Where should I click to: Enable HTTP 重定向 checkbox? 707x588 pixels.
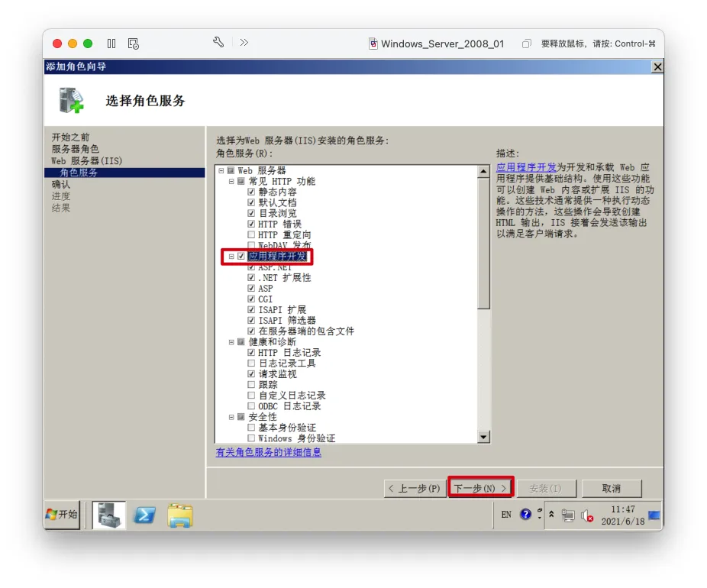tap(251, 234)
